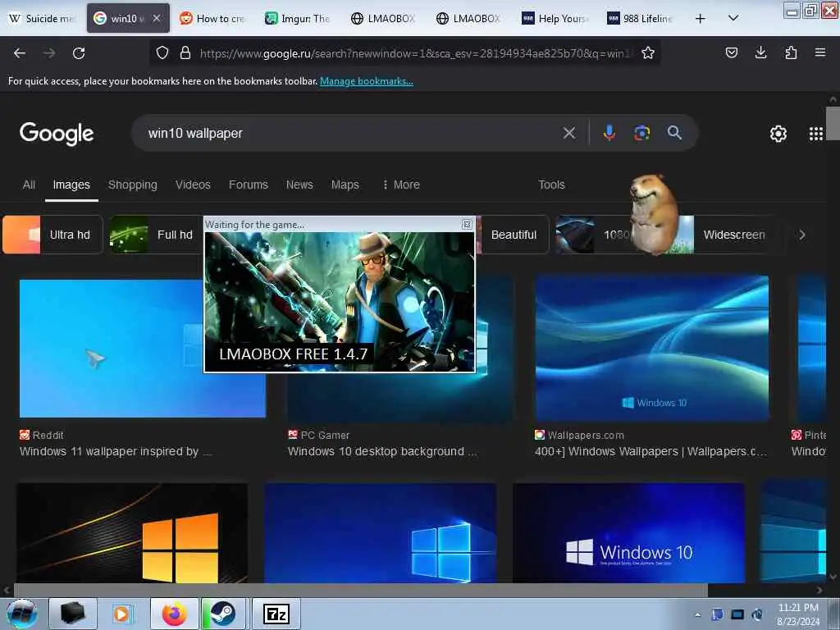This screenshot has height=630, width=840.
Task: Select the Forums results tab
Action: point(248,185)
